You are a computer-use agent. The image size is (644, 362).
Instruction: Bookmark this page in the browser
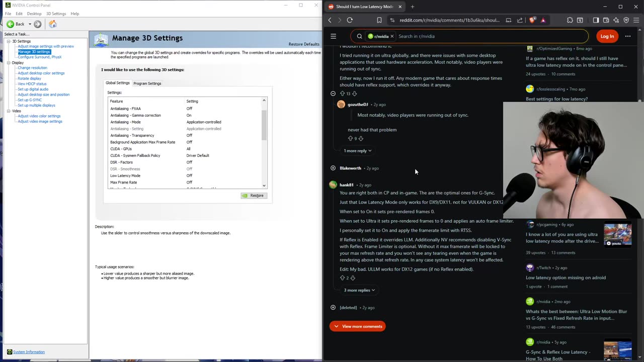click(x=379, y=20)
